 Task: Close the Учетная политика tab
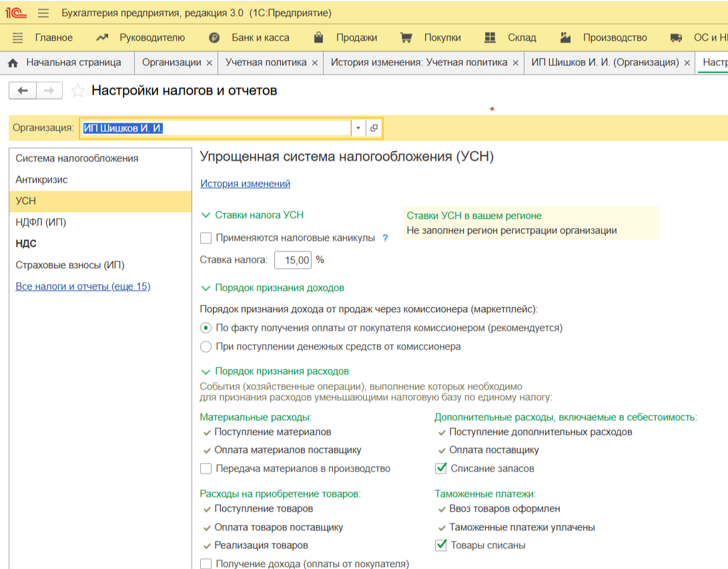(315, 63)
